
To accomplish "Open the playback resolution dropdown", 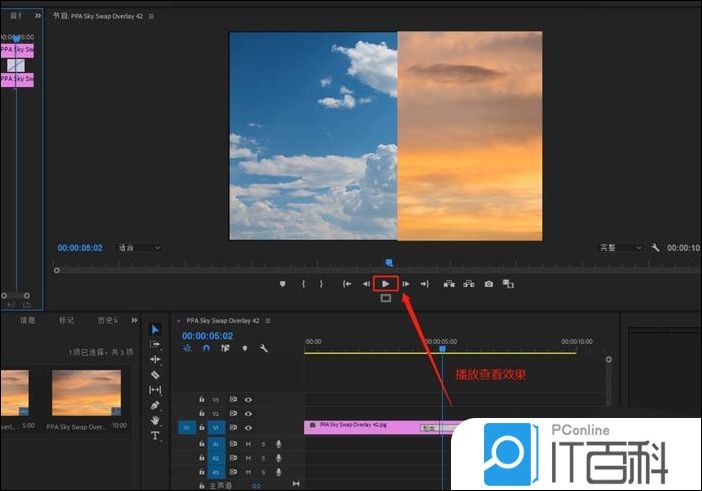I will tap(620, 247).
